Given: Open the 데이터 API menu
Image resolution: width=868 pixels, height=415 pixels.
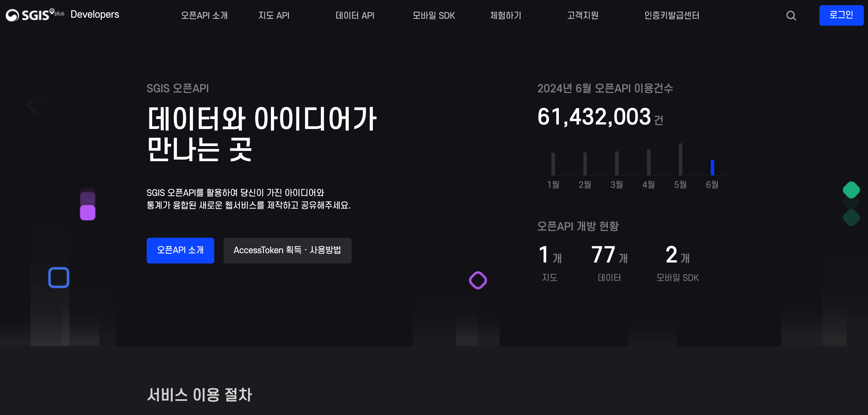Looking at the screenshot, I should pyautogui.click(x=355, y=15).
